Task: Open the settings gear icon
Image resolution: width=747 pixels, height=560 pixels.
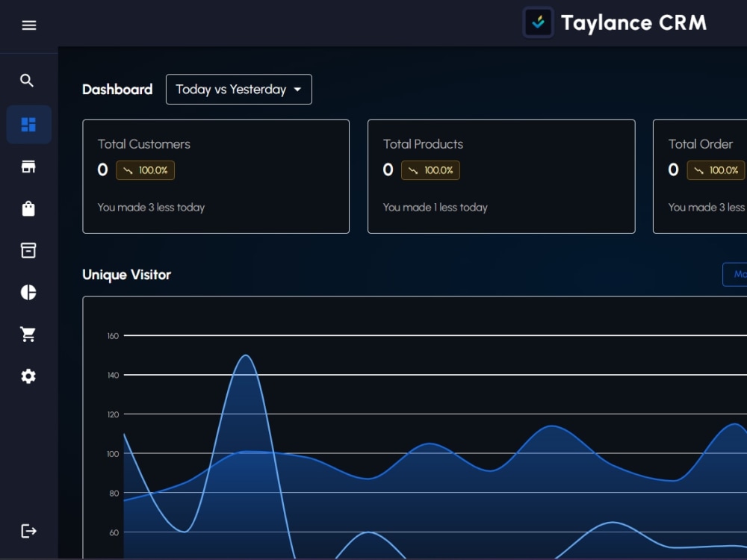Action: coord(28,376)
